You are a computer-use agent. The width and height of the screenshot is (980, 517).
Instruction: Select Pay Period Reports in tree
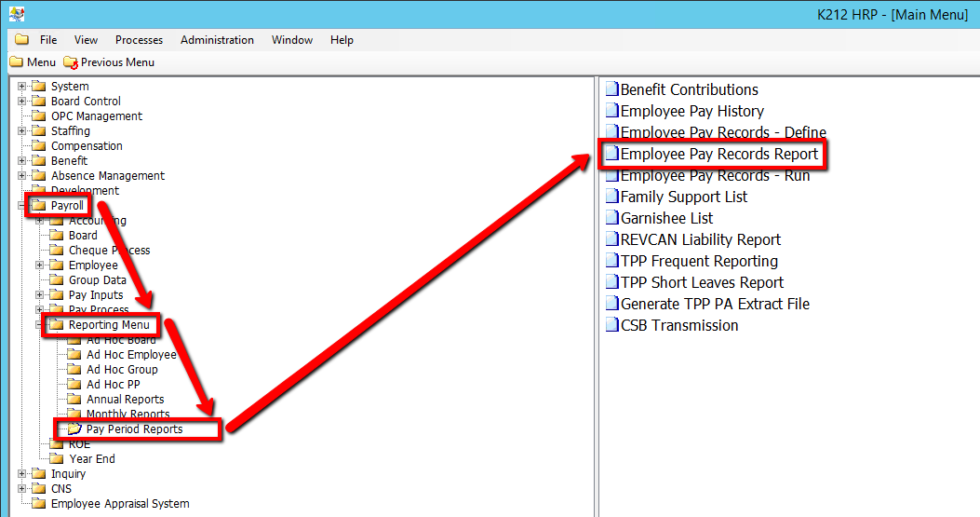(x=134, y=429)
